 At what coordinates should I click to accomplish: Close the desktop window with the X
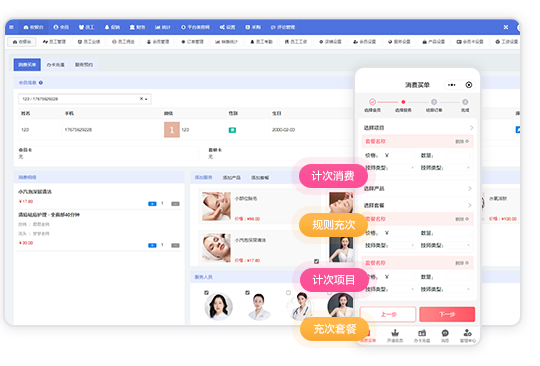click(x=506, y=27)
